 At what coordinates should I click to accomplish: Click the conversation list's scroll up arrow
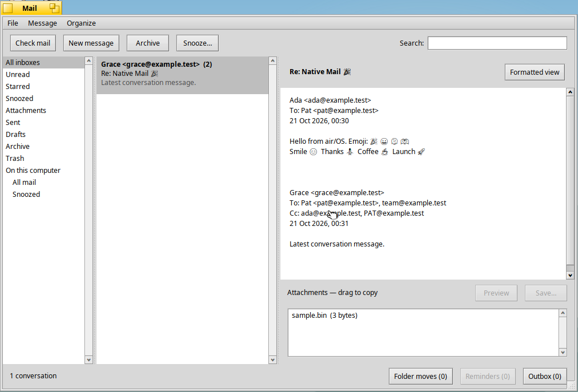tap(273, 61)
